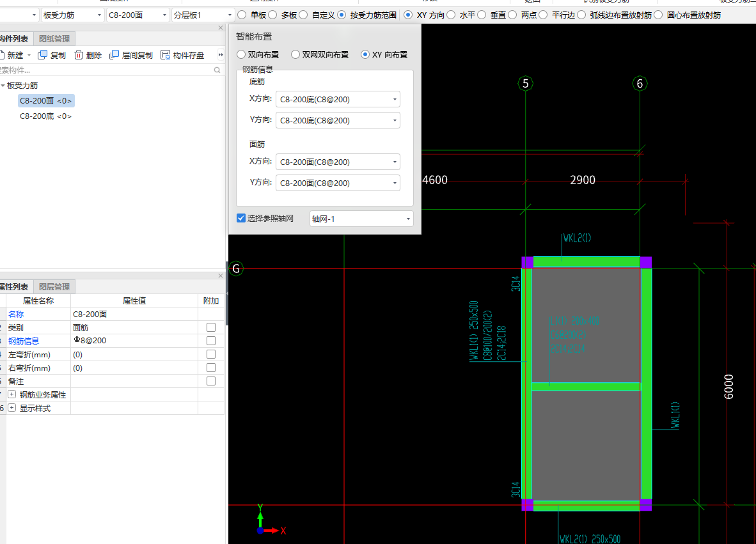Select 两点 radio option

[x=512, y=15]
